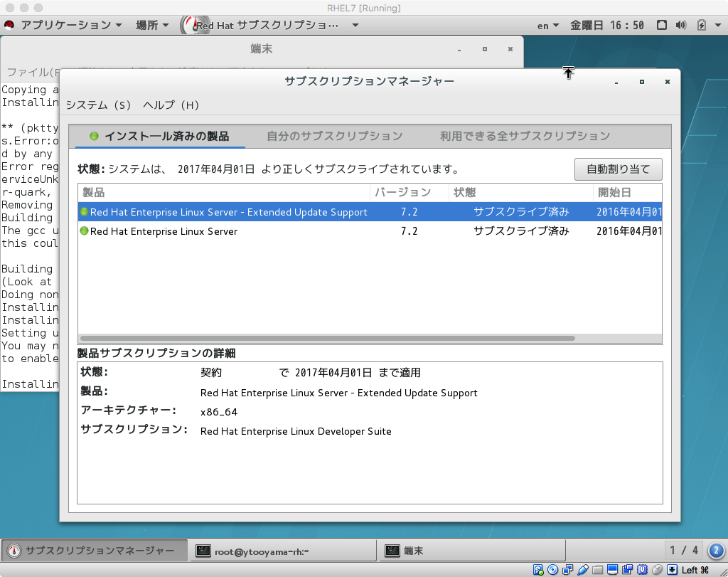The height and width of the screenshot is (577, 728).
Task: Click the Red Hat logo in top panel
Action: [9, 25]
